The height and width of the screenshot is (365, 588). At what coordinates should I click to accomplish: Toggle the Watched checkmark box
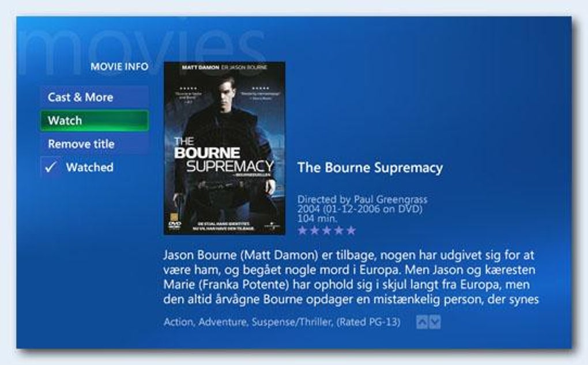[51, 167]
